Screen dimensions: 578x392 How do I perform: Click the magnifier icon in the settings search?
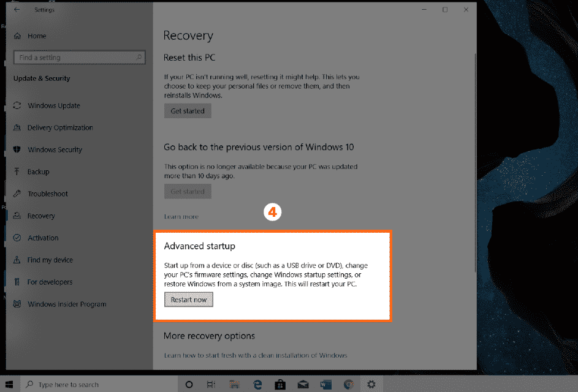(139, 57)
